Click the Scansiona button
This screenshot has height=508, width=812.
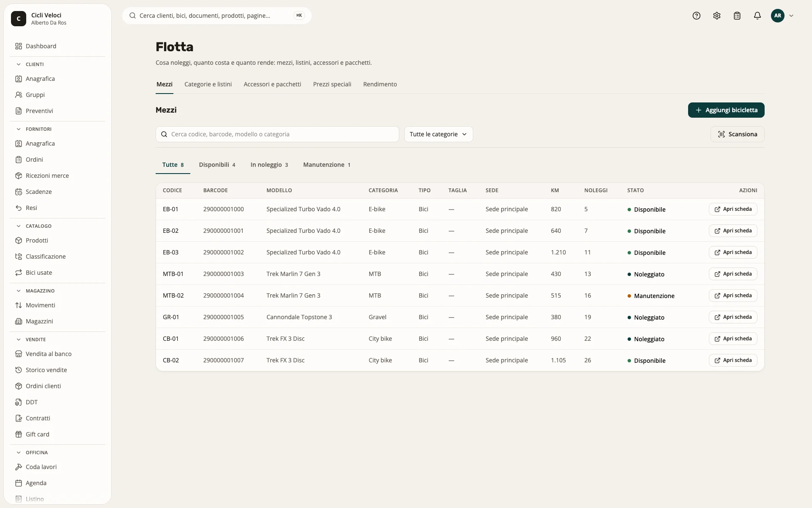[737, 134]
